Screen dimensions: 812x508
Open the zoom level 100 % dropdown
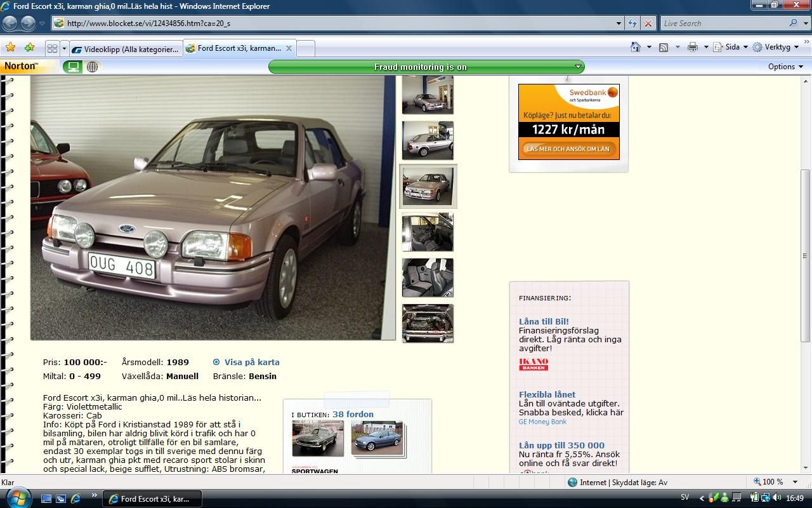pos(795,482)
